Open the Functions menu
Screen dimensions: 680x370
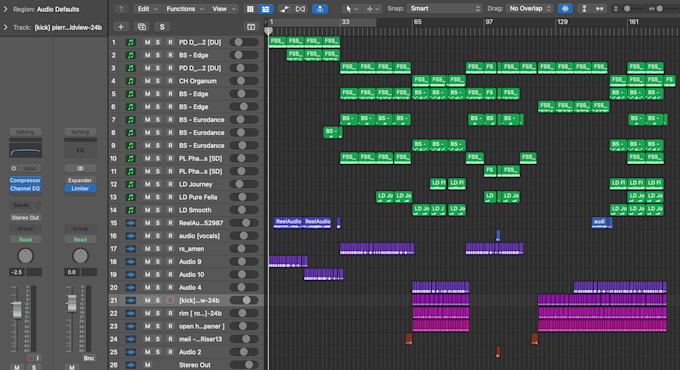(x=184, y=9)
